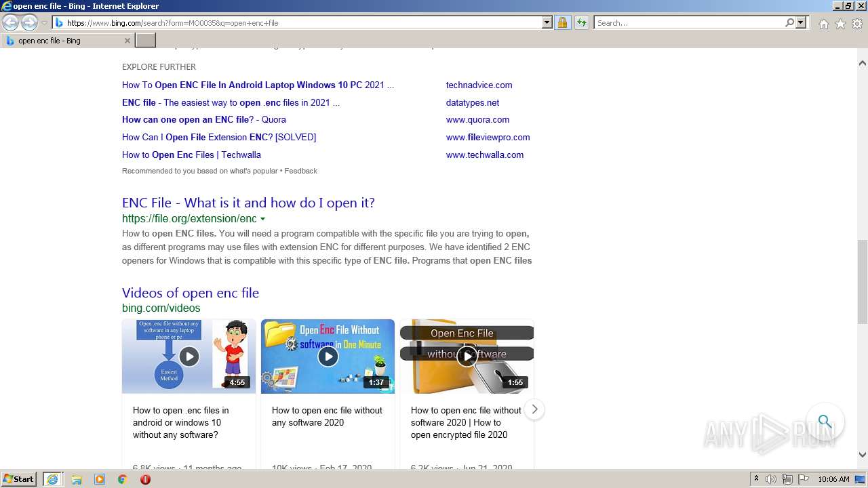Launch Google Chrome from taskbar
Image resolution: width=868 pixels, height=488 pixels.
point(122,479)
